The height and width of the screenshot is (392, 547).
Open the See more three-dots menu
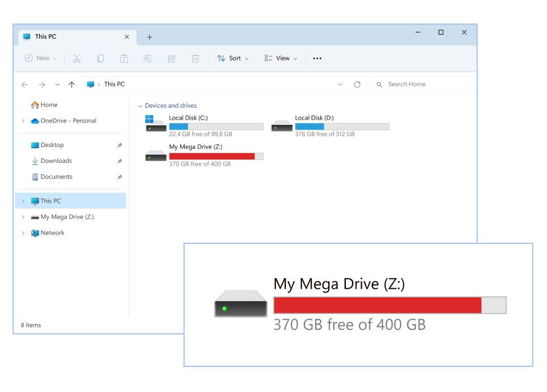[317, 58]
